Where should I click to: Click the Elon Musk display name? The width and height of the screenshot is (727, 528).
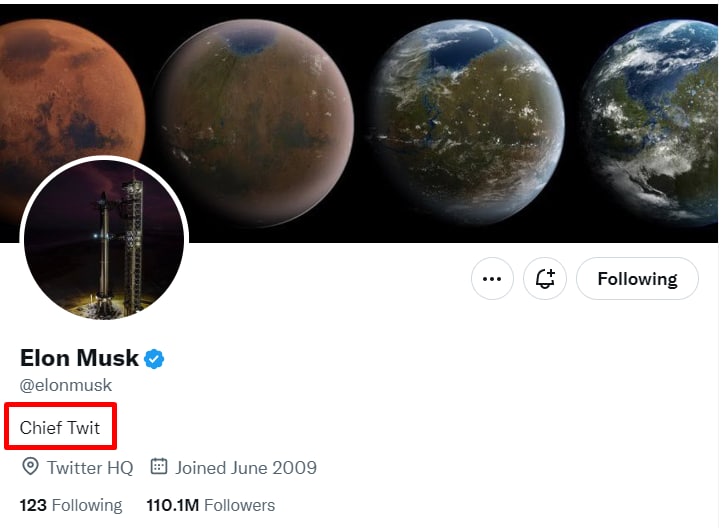click(x=79, y=358)
